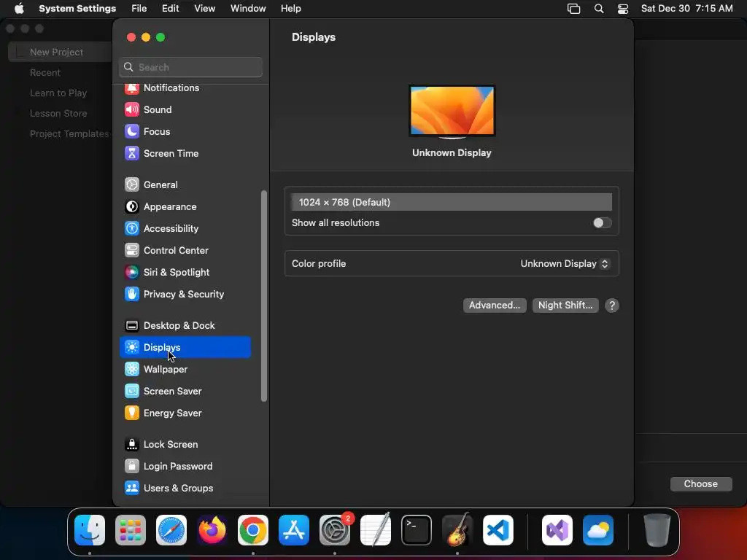Open Appearance settings
747x560 pixels.
pyautogui.click(x=185, y=206)
